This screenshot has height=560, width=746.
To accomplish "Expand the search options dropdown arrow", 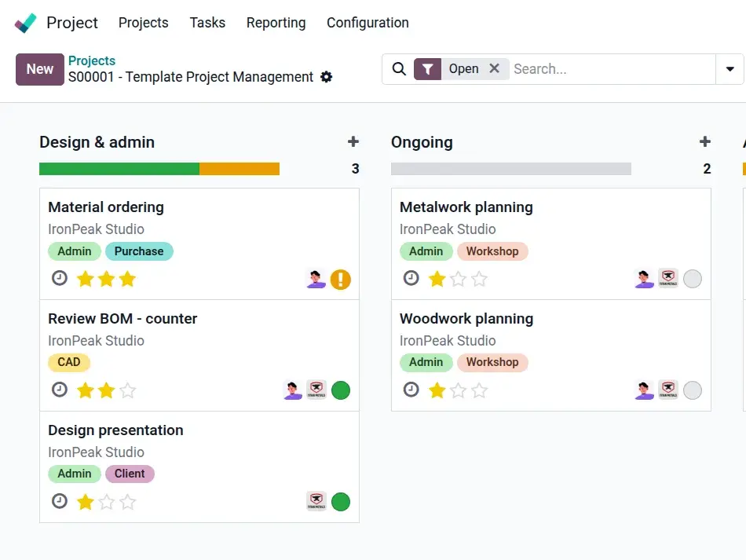I will [730, 69].
